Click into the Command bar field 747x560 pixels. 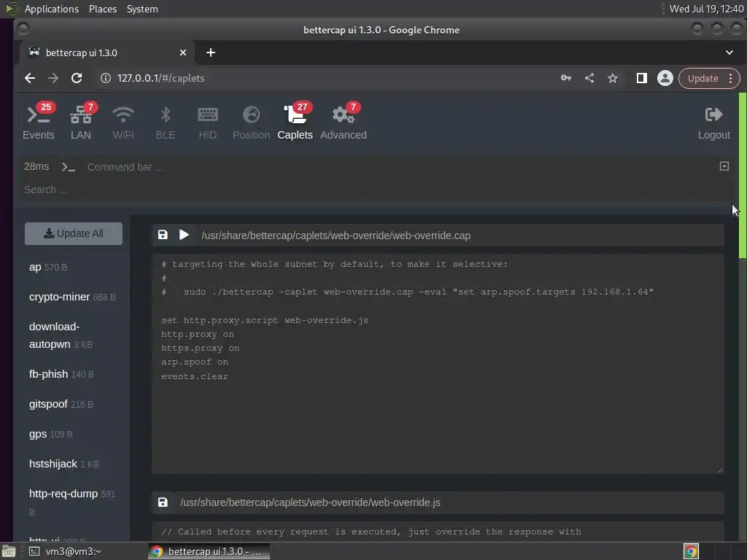click(399, 167)
